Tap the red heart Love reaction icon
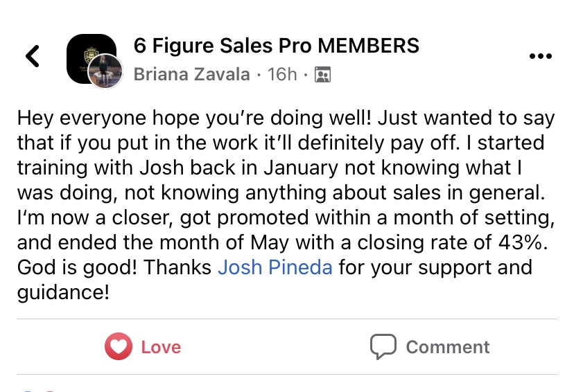 tap(119, 346)
